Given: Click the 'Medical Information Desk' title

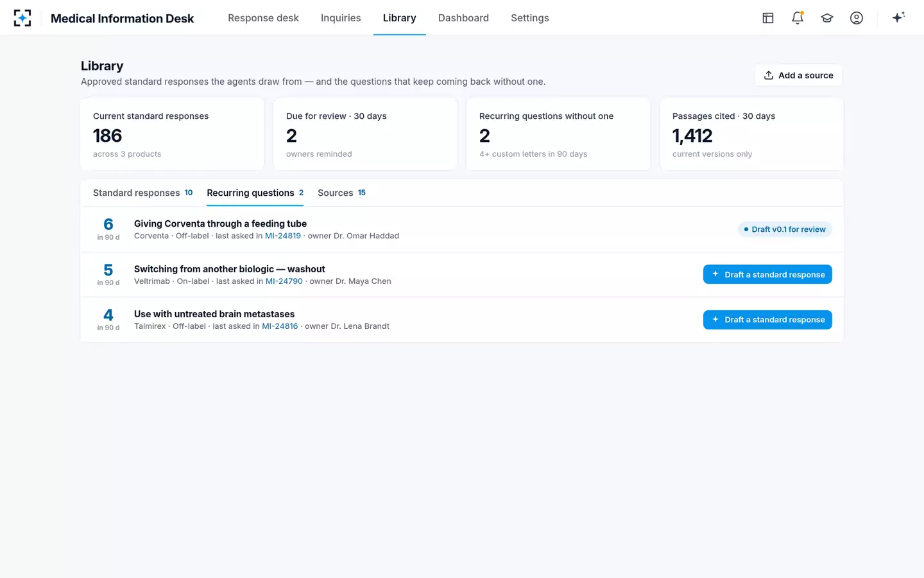Looking at the screenshot, I should coord(122,18).
